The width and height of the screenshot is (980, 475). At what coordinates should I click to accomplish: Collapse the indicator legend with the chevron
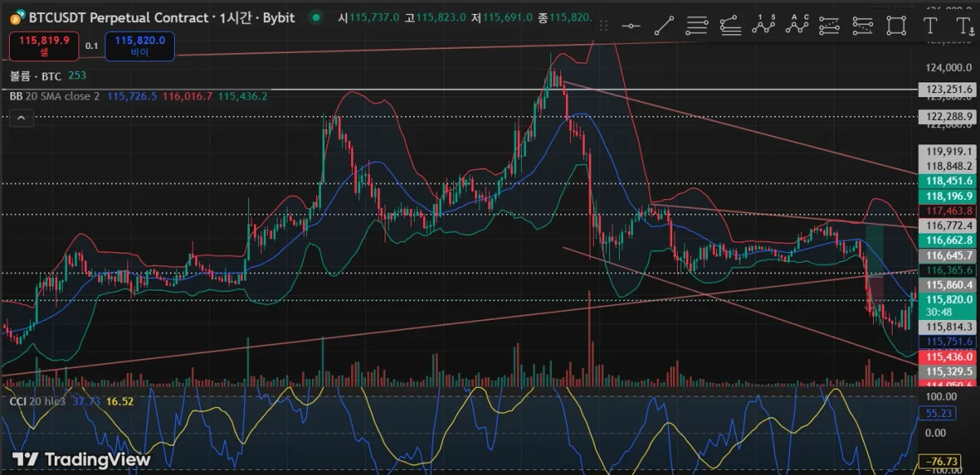[21, 118]
